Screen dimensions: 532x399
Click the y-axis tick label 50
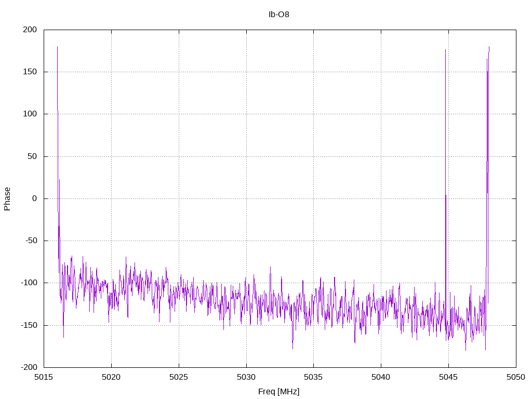pos(32,156)
